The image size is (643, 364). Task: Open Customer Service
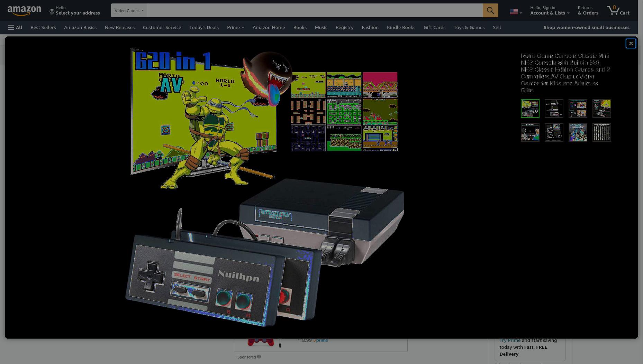pyautogui.click(x=162, y=27)
